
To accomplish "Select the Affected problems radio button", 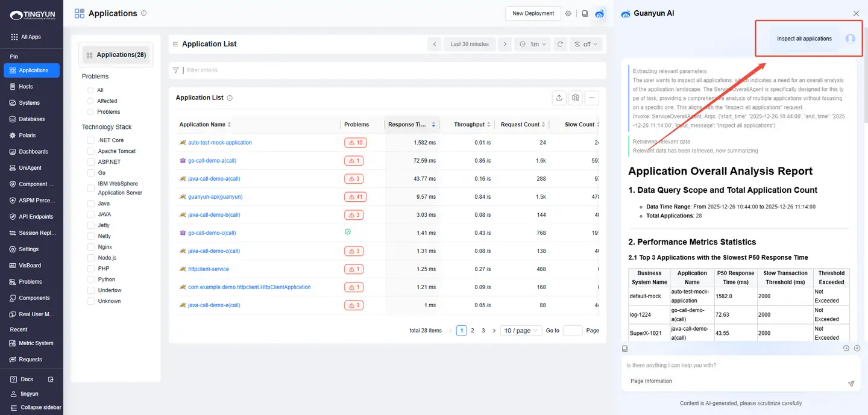I will point(91,101).
